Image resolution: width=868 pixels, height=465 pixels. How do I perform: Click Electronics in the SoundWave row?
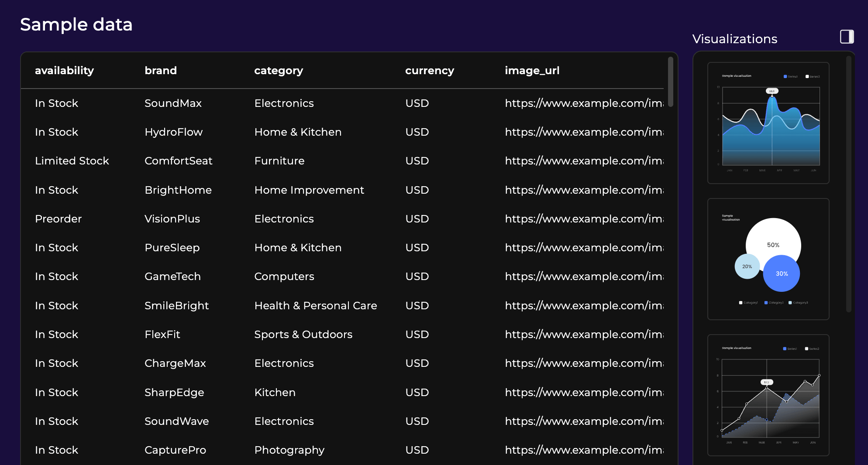pyautogui.click(x=284, y=421)
